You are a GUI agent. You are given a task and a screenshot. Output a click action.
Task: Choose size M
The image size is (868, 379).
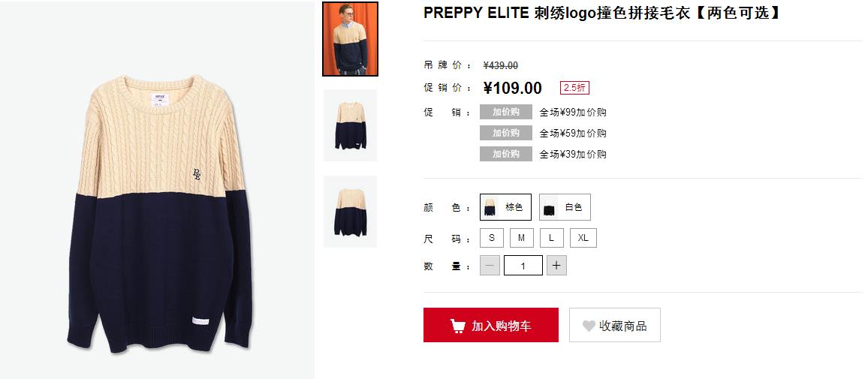[x=521, y=238]
